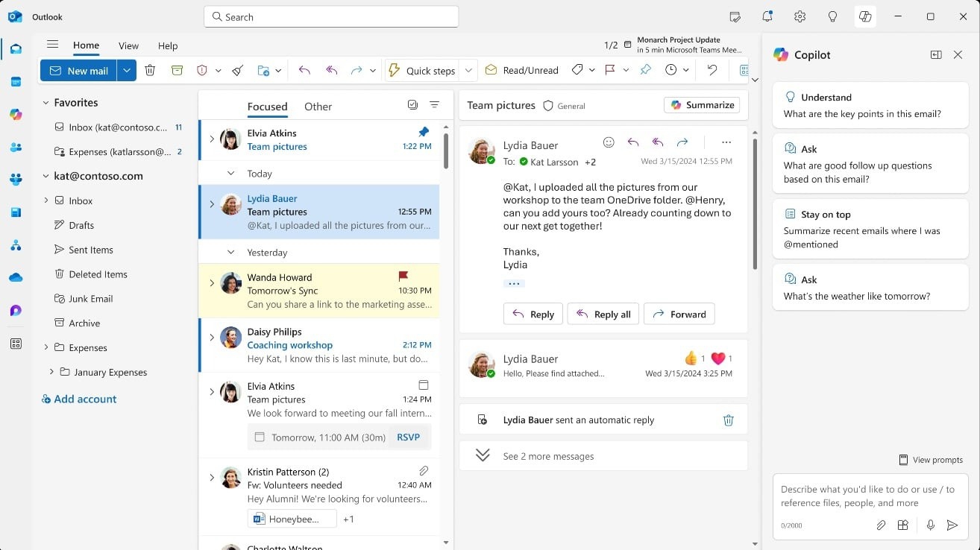Toggle the thumbs up reaction on Lydia's second message

(x=691, y=358)
